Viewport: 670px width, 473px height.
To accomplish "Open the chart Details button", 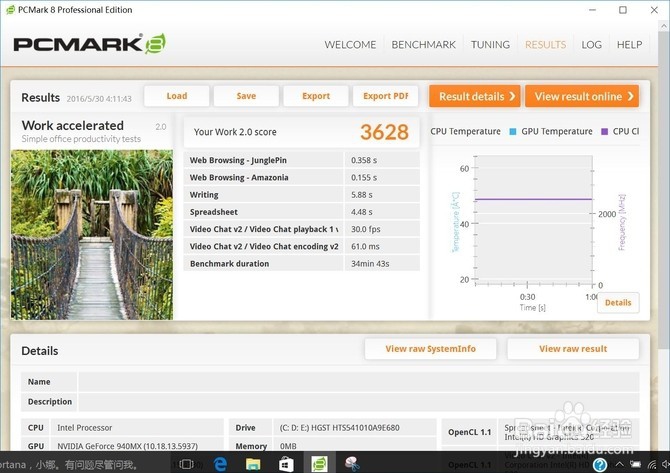I will 618,303.
